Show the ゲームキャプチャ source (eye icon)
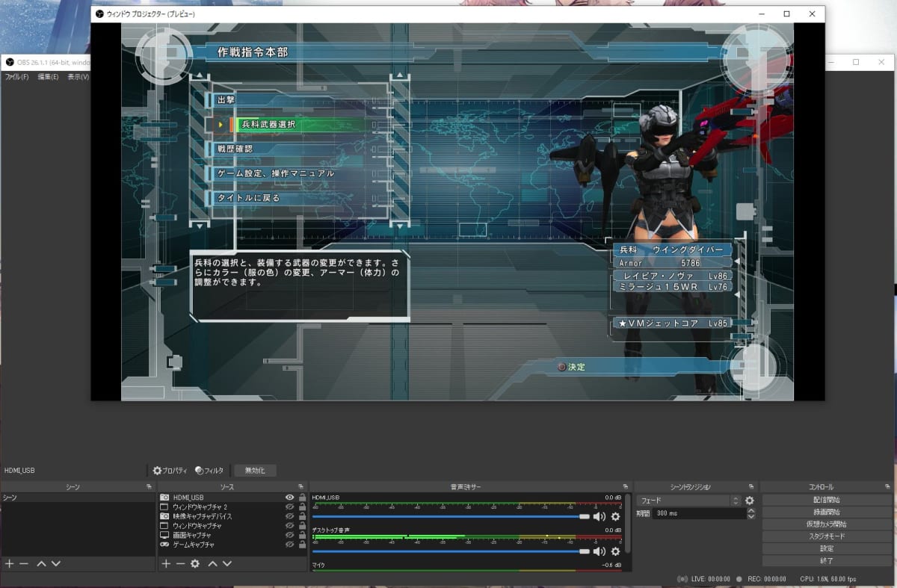 (289, 545)
